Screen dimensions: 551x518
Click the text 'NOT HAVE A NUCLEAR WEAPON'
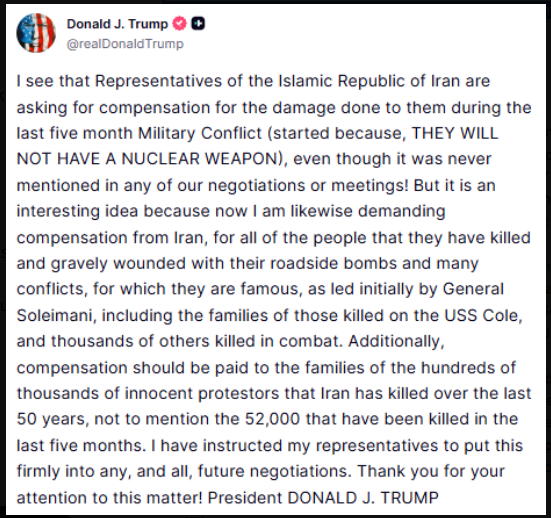[147, 159]
